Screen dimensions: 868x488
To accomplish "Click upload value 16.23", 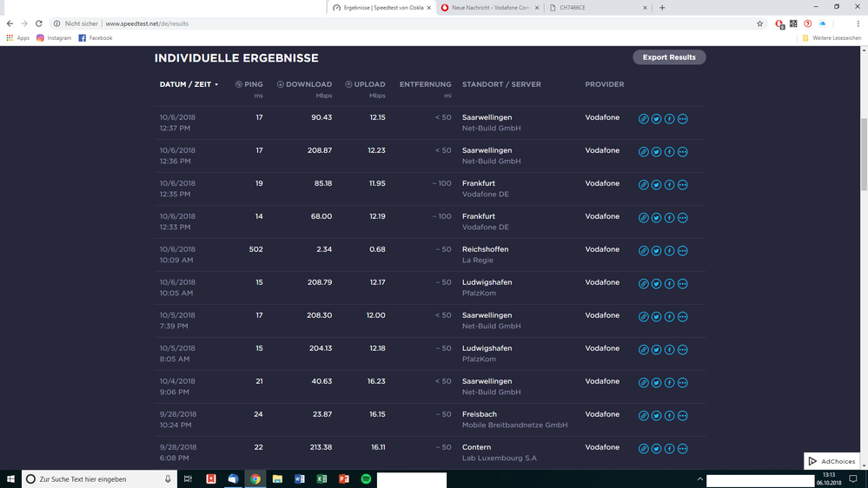I will (376, 381).
